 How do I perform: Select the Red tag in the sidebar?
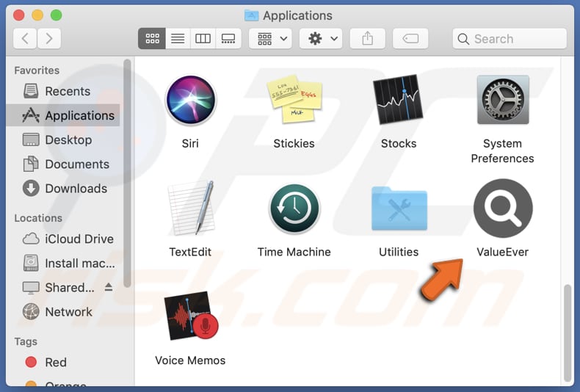(63, 362)
